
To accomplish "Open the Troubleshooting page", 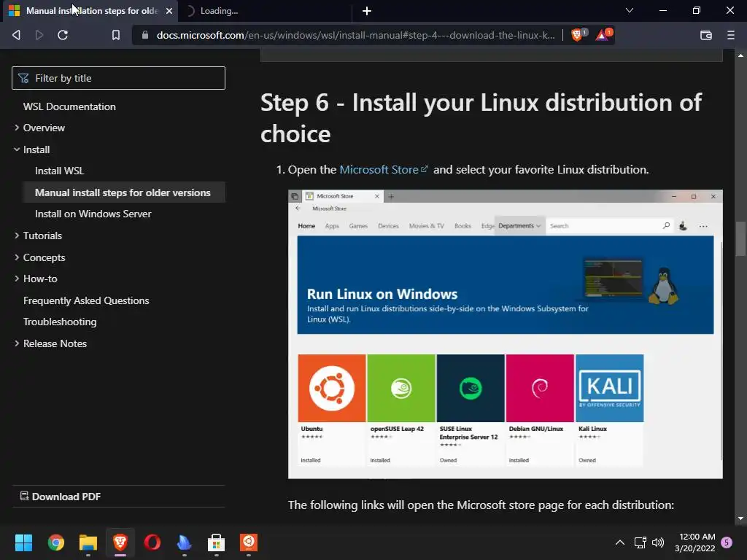I will pos(60,322).
